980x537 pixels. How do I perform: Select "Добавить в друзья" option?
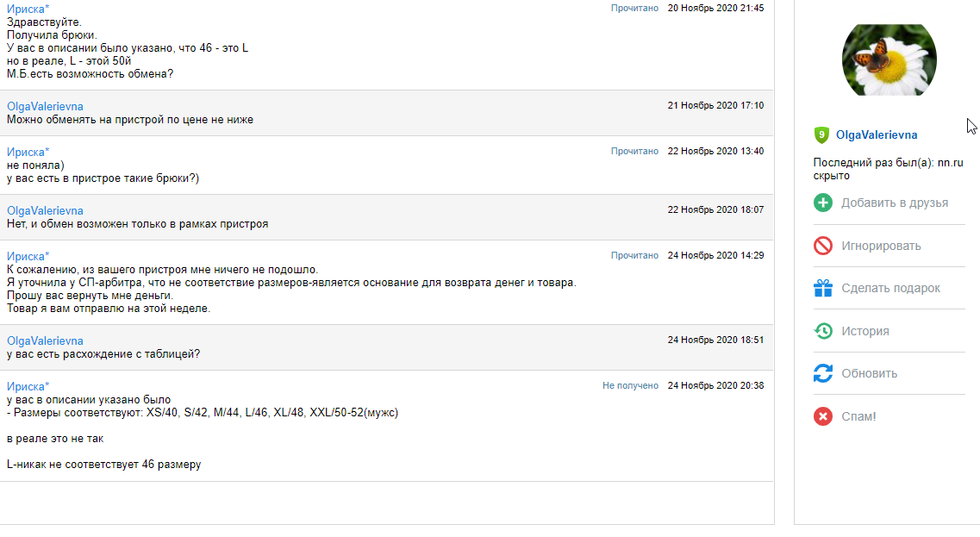[x=895, y=203]
